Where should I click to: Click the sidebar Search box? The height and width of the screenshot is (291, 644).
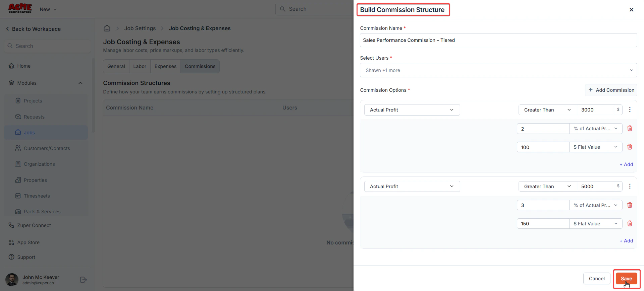click(48, 46)
